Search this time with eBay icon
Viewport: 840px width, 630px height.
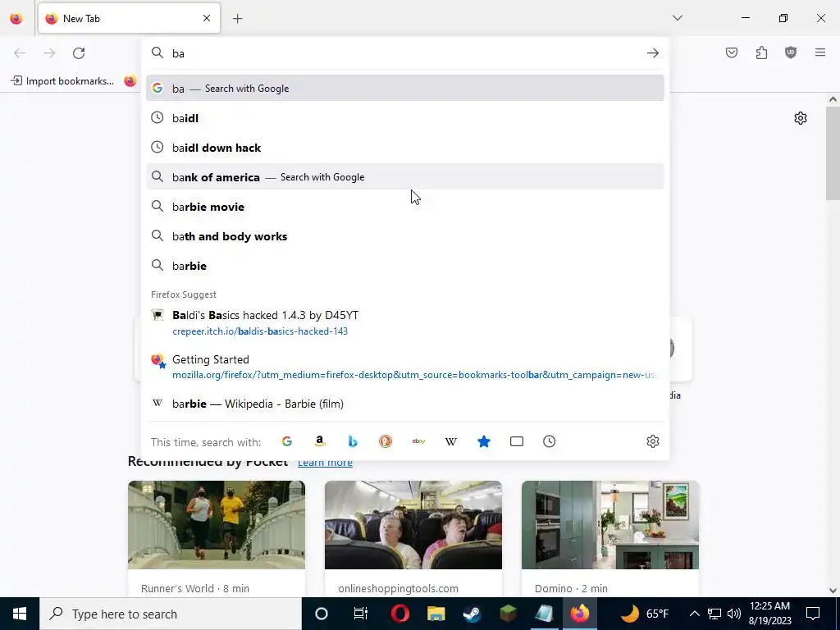pos(418,441)
